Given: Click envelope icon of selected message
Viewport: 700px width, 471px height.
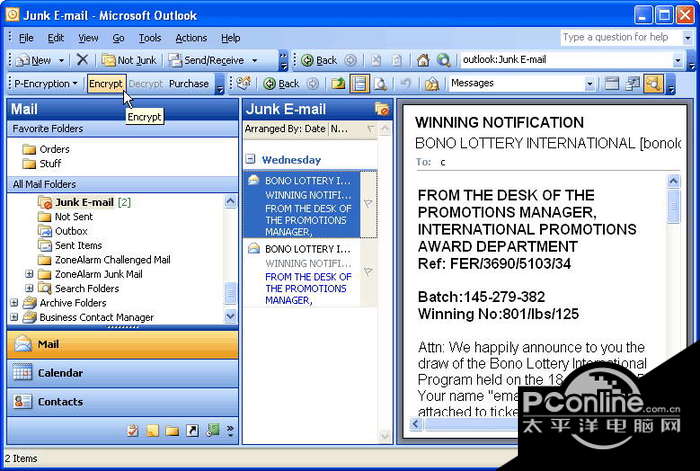Looking at the screenshot, I should point(254,180).
